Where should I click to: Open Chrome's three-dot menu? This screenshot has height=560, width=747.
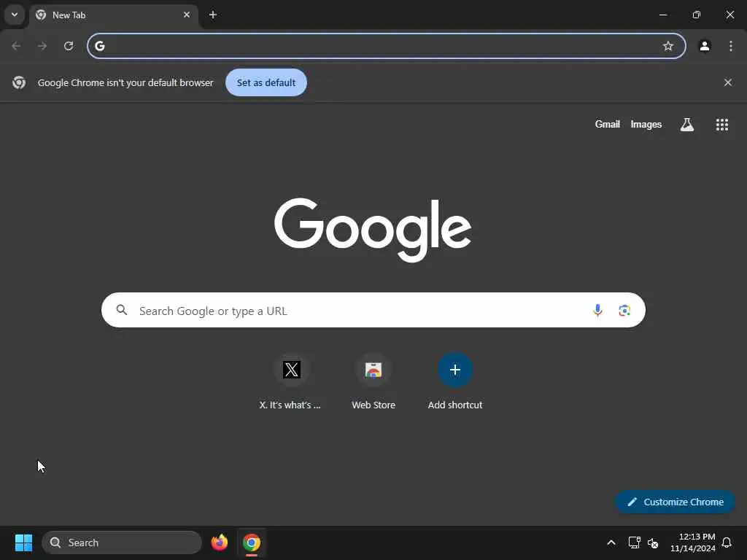[731, 46]
